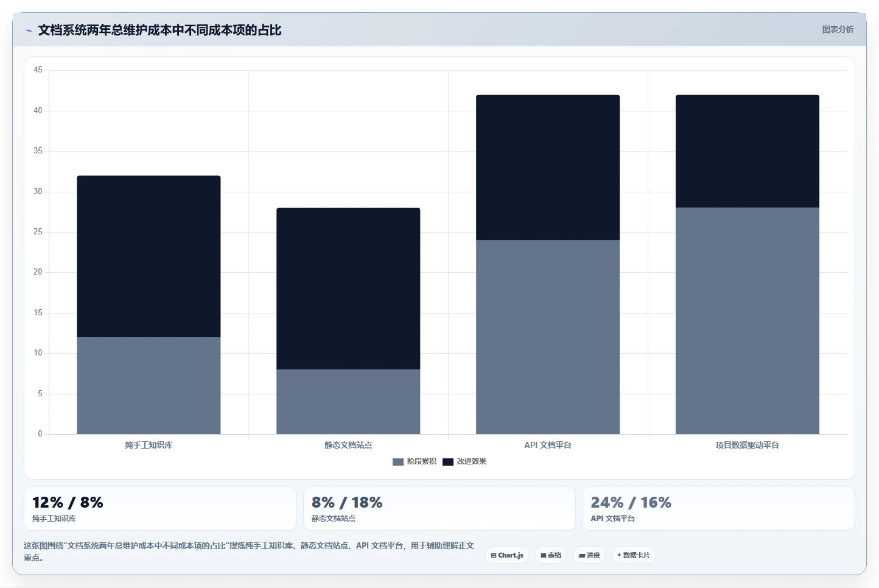879x588 pixels.
Task: Click the 改进效果 legend label text
Action: point(472,461)
